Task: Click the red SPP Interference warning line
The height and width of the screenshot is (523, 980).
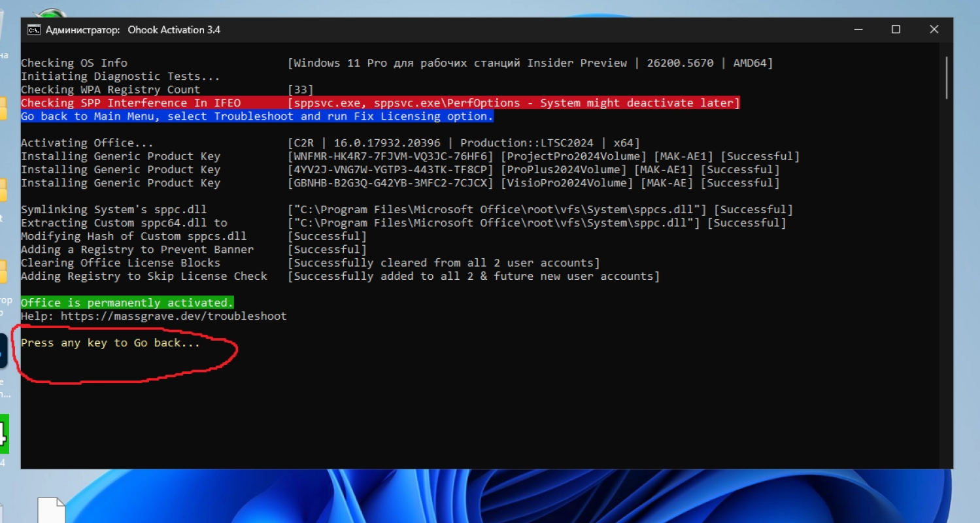Action: 379,103
